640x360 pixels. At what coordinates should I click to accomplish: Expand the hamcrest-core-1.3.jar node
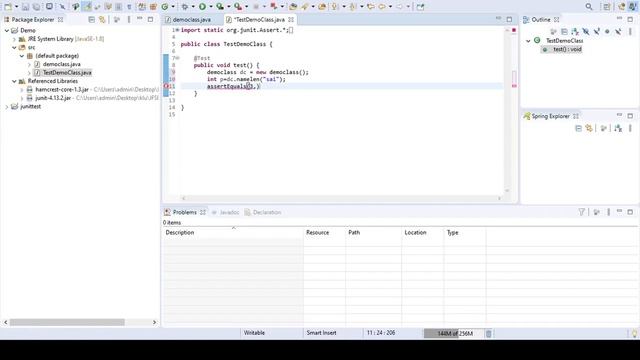pos(22,89)
